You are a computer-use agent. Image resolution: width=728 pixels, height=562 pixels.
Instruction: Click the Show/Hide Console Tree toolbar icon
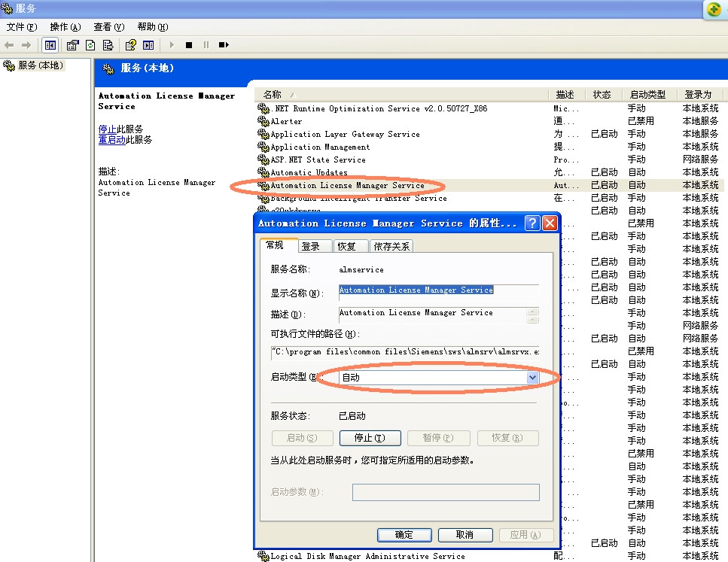(50, 45)
